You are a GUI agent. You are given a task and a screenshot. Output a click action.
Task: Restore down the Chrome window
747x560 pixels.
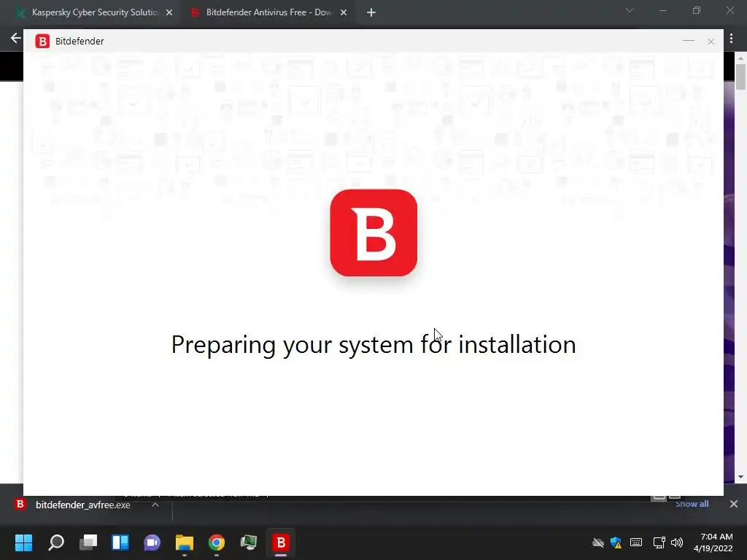(697, 10)
